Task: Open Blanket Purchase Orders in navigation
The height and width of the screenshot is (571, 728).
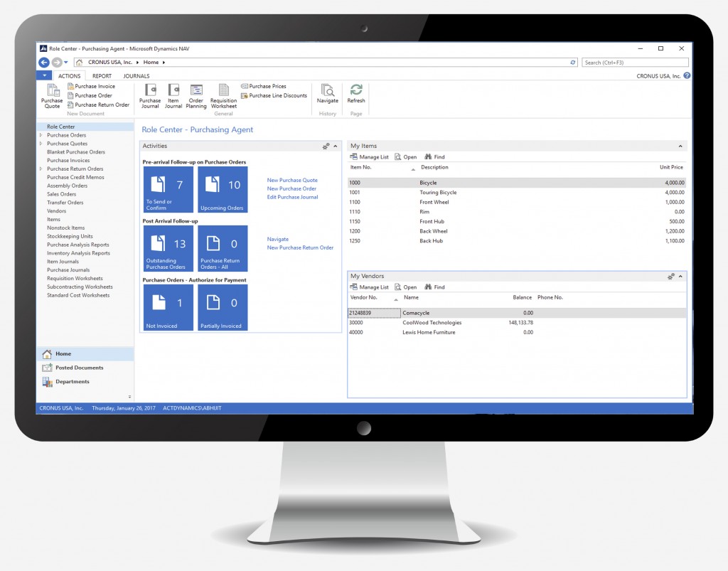Action: tap(75, 151)
